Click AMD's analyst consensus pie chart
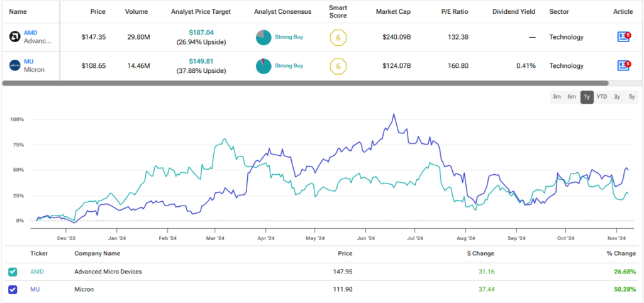This screenshot has height=303, width=644. click(x=263, y=38)
